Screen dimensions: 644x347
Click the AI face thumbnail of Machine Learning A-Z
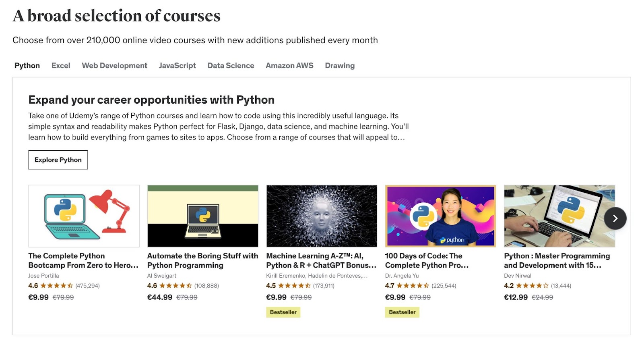(321, 216)
